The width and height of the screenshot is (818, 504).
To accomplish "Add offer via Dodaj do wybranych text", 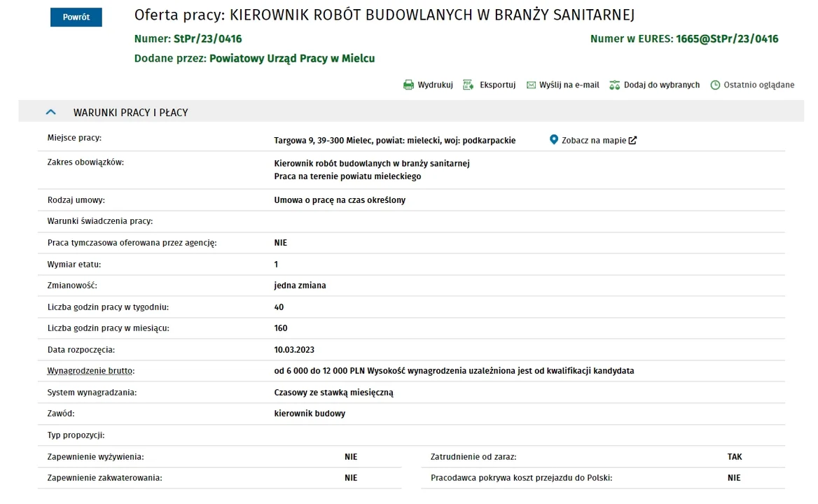I will 661,85.
